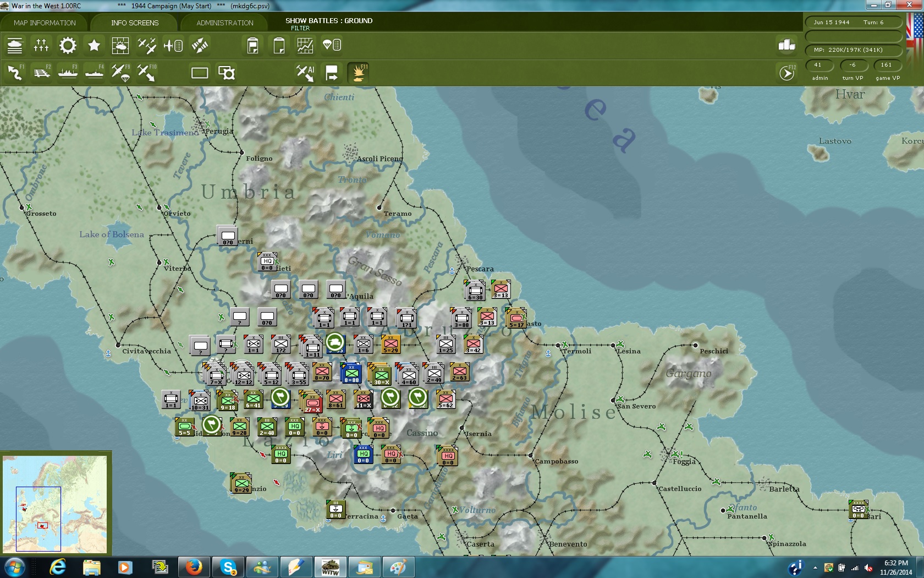Click the Foggia city label
This screenshot has width=924, height=578.
tap(684, 462)
